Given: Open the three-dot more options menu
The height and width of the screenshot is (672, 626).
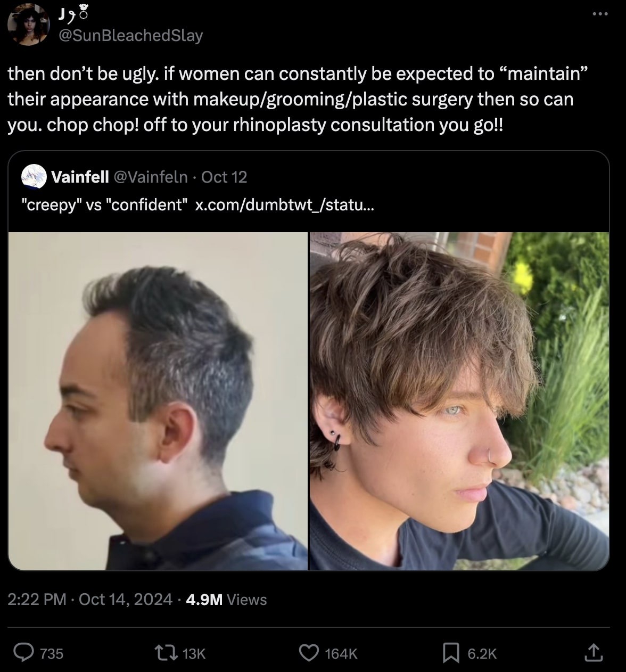Looking at the screenshot, I should click(599, 14).
